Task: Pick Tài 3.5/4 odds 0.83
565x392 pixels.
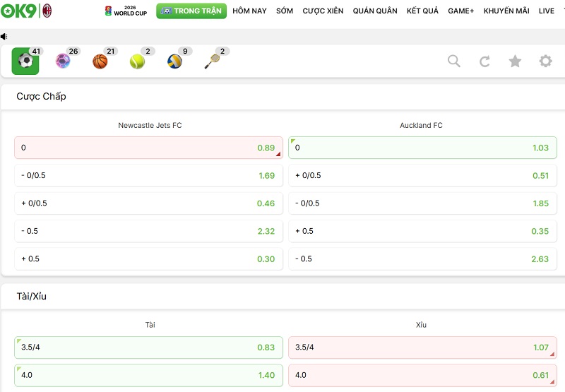Action: tap(148, 348)
